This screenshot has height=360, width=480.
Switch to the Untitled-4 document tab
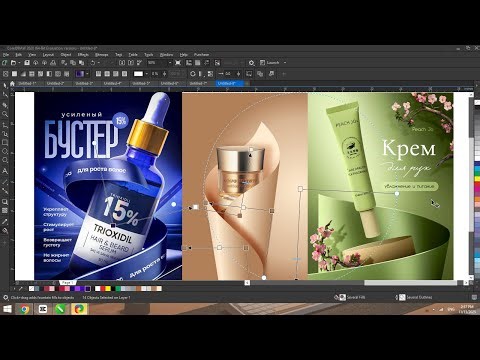[x=112, y=83]
